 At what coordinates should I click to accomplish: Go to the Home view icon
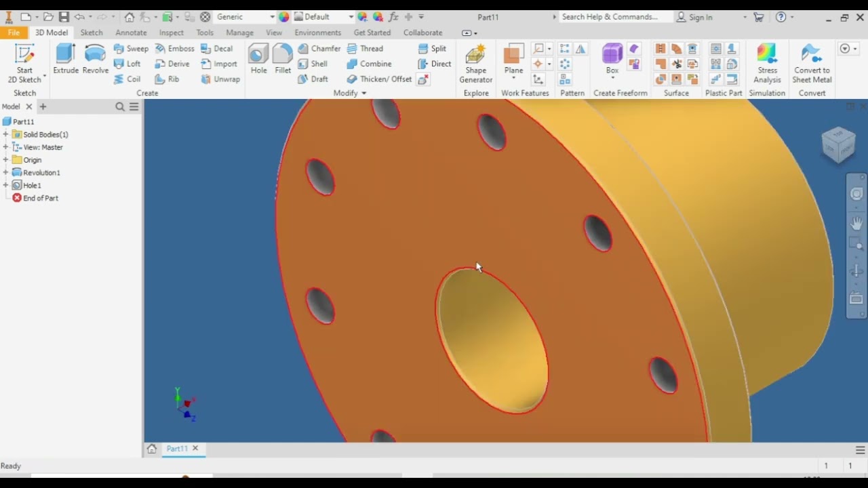[130, 17]
